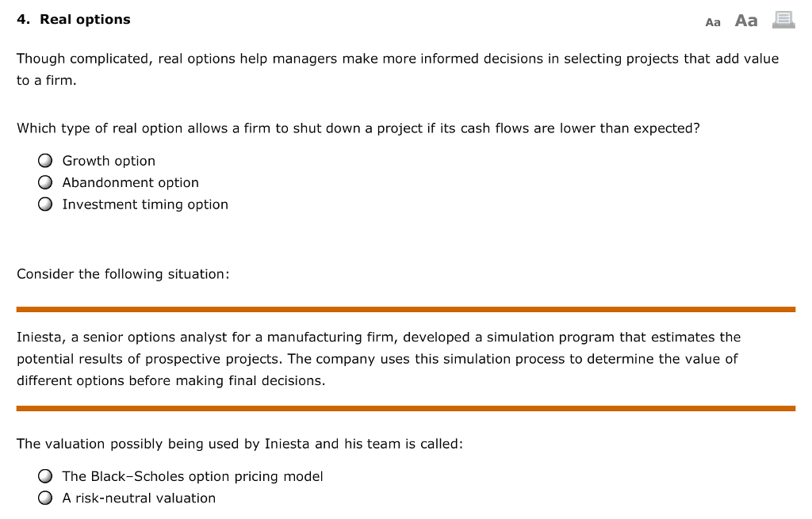
Task: Click the large Aa font size icon
Action: (x=745, y=21)
